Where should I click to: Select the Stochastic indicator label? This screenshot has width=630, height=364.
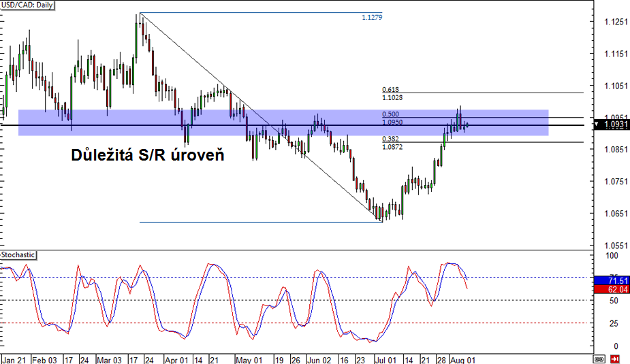tap(18, 255)
